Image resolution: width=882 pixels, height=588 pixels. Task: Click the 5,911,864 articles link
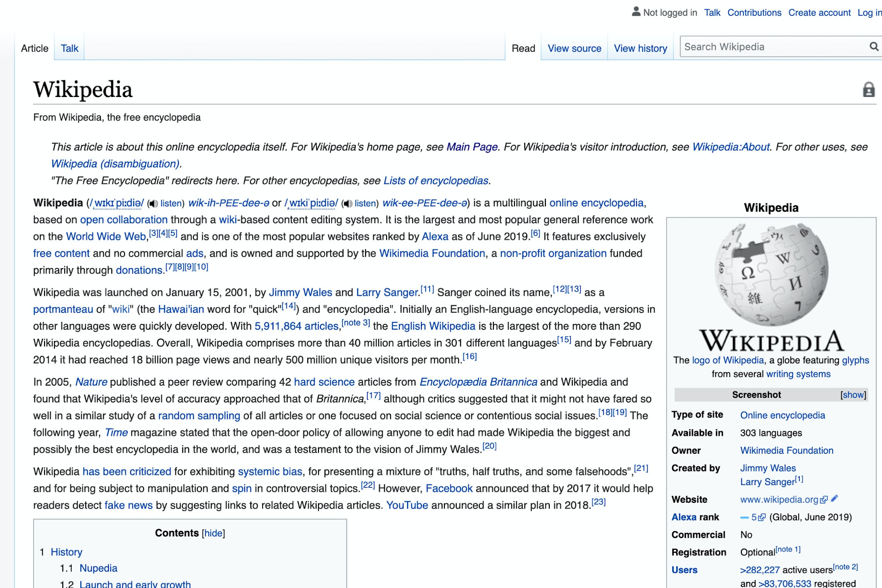[x=296, y=326]
